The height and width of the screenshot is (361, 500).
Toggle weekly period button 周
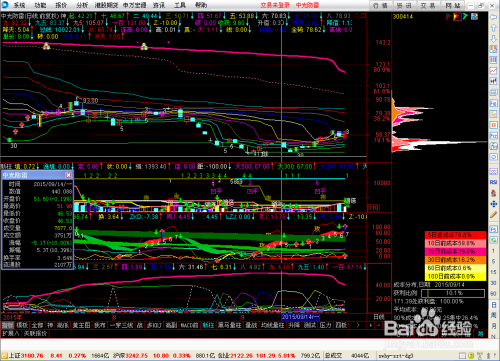(494, 315)
